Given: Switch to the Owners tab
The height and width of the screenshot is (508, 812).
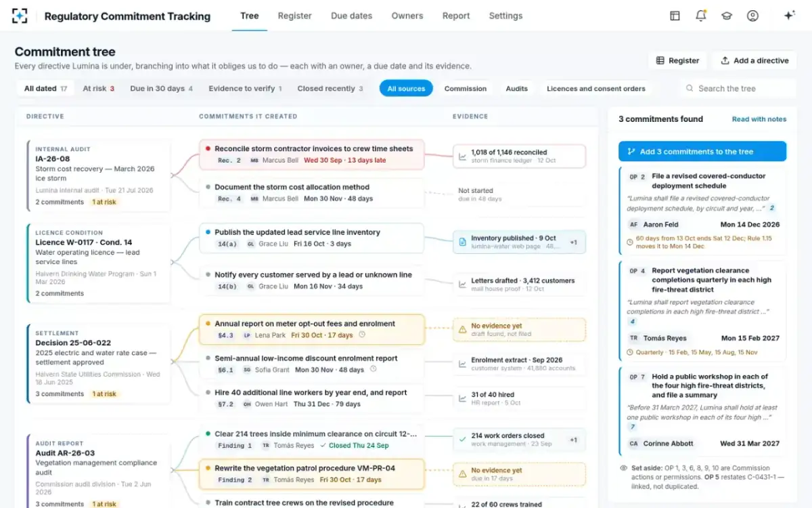Looking at the screenshot, I should point(407,16).
